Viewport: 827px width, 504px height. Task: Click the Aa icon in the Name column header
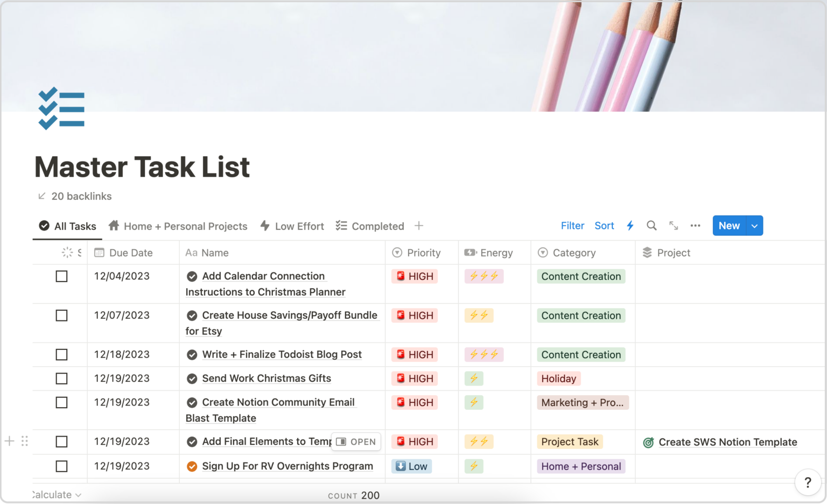(191, 253)
